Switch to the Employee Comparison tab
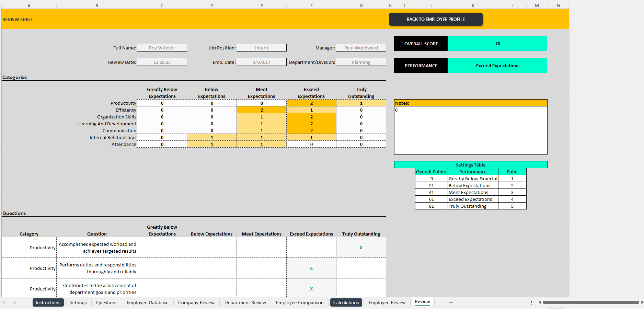 [299, 302]
